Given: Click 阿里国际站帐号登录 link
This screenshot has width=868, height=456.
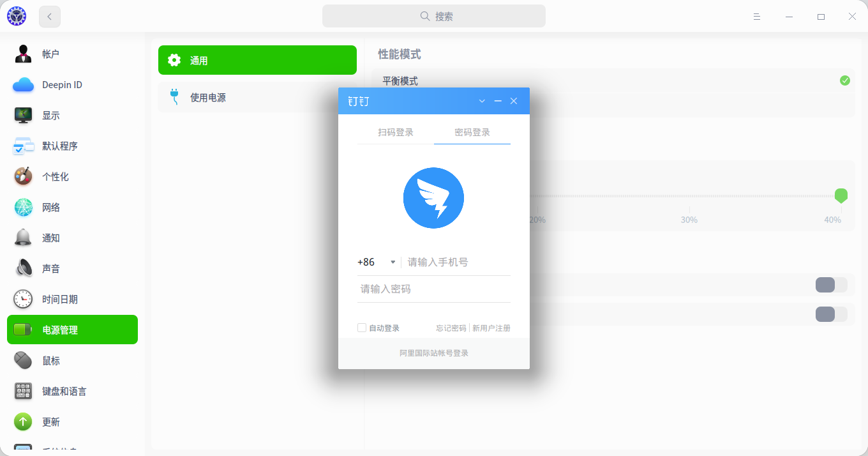Looking at the screenshot, I should 434,353.
